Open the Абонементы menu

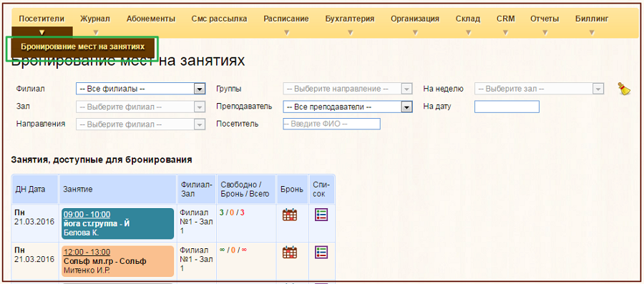pyautogui.click(x=151, y=19)
